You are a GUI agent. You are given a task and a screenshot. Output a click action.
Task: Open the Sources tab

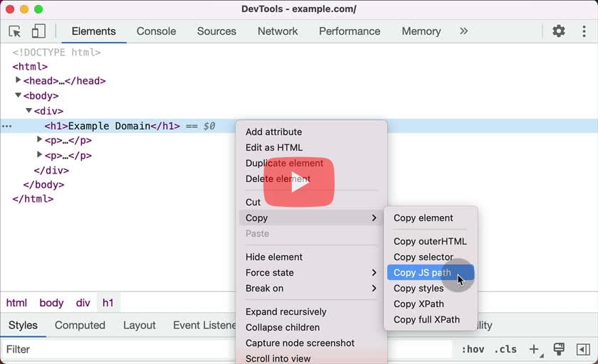[216, 31]
